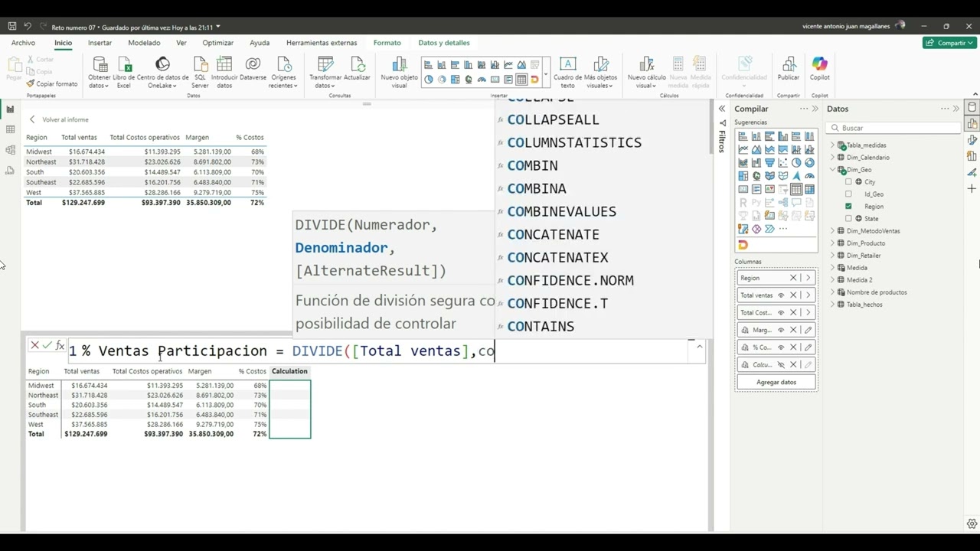The image size is (980, 551).
Task: Open Transformar datos dropdown
Action: 325,73
